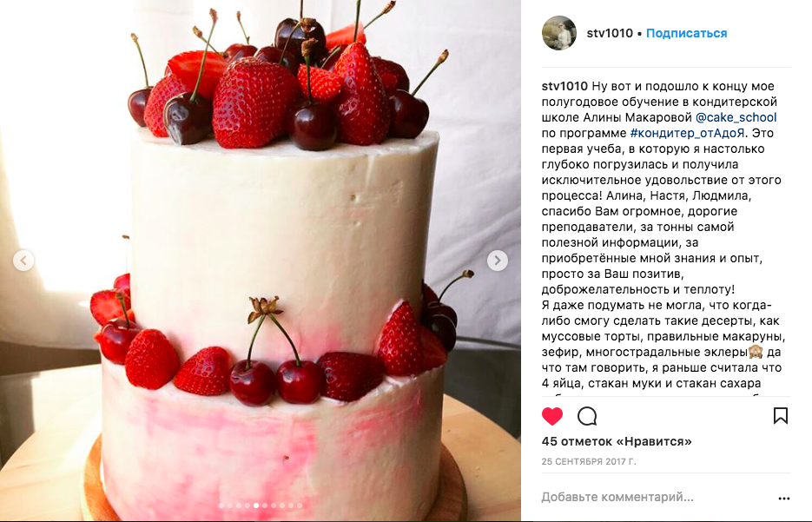
Task: Follow the account with Подписаться
Action: 687,33
